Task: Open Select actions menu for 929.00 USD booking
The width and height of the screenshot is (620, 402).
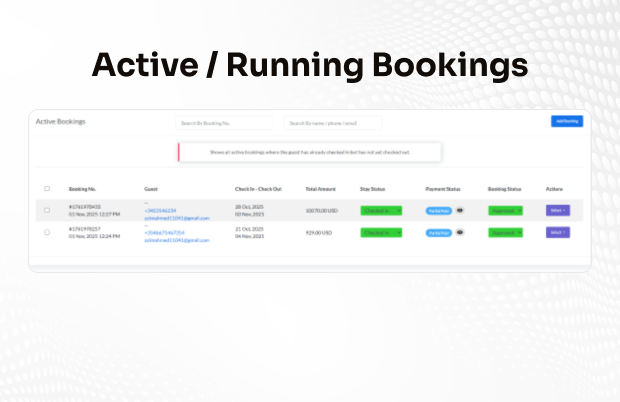Action: 558,232
